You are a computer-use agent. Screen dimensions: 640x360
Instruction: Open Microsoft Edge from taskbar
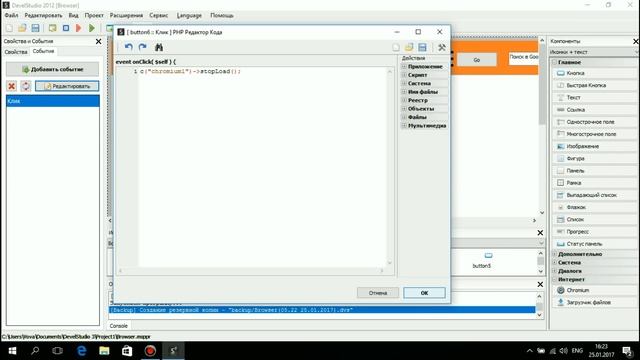(x=82, y=351)
